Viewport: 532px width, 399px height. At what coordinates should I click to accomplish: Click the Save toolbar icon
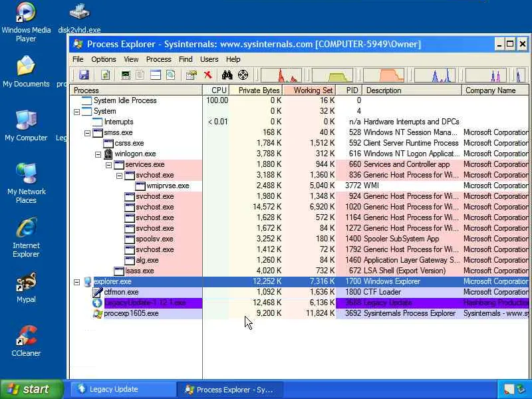point(84,74)
